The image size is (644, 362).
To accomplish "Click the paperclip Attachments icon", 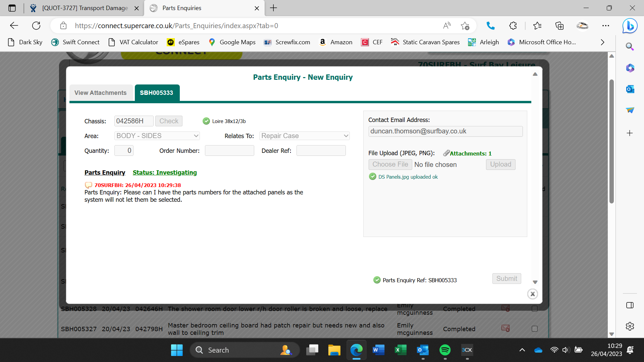I will pyautogui.click(x=446, y=153).
